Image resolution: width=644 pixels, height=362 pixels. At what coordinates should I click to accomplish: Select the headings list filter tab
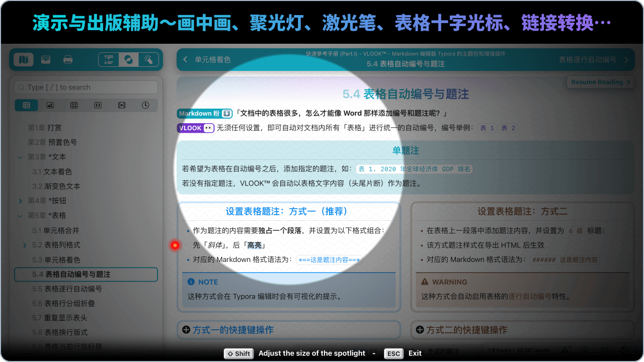(26, 105)
